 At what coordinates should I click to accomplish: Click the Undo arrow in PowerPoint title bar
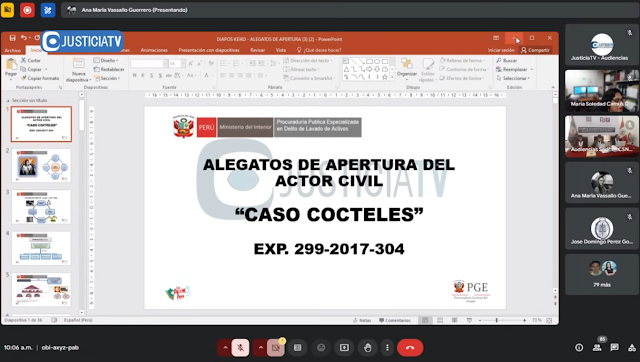[24, 38]
